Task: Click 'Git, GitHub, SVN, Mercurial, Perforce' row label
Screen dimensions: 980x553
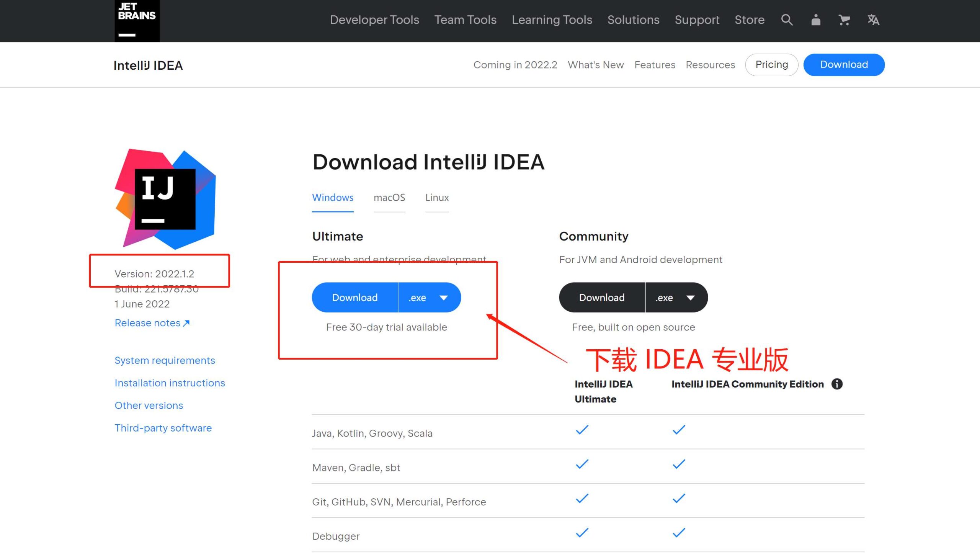Action: [x=399, y=502]
